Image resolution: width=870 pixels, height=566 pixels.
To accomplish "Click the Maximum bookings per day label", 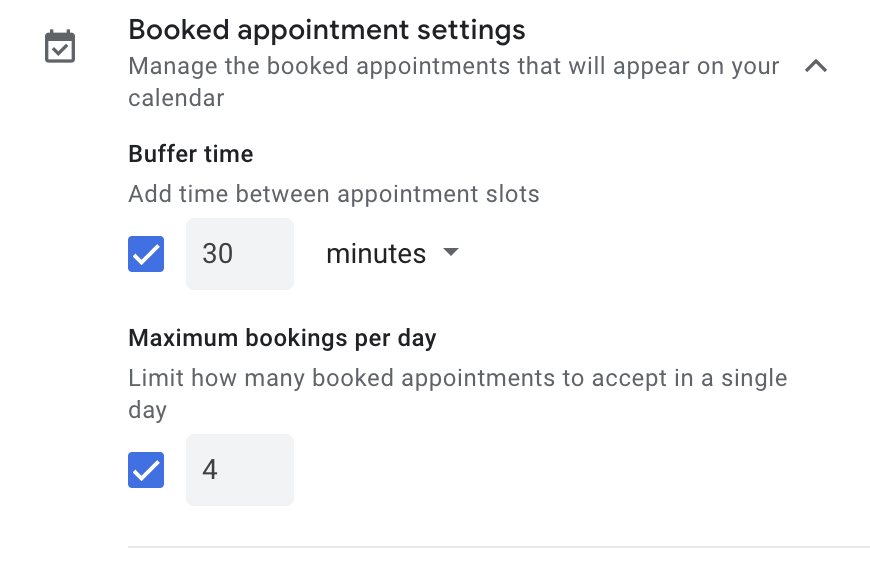I will click(x=282, y=338).
